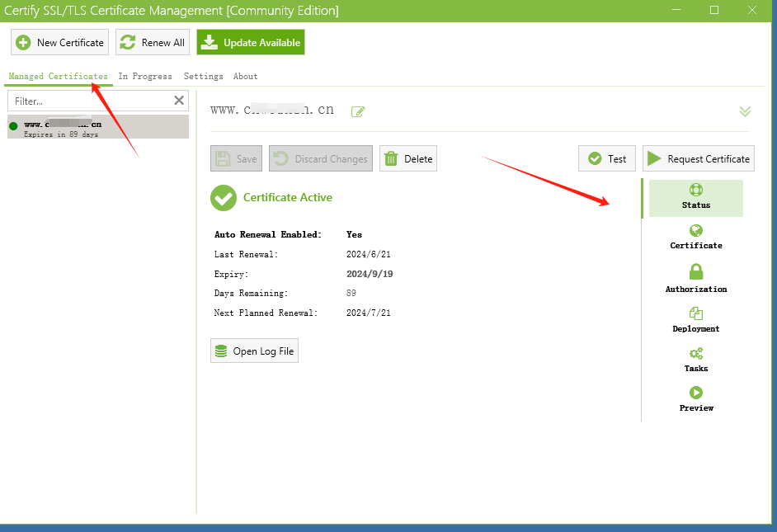Clear the filter with the X icon
The image size is (777, 532).
point(179,101)
